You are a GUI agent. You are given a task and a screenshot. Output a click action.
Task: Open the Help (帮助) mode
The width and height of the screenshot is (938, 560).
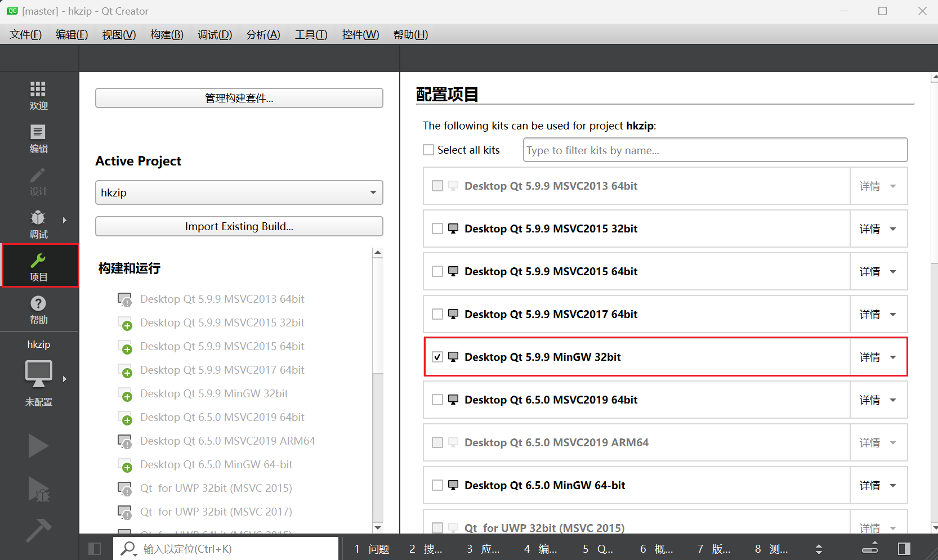click(38, 310)
